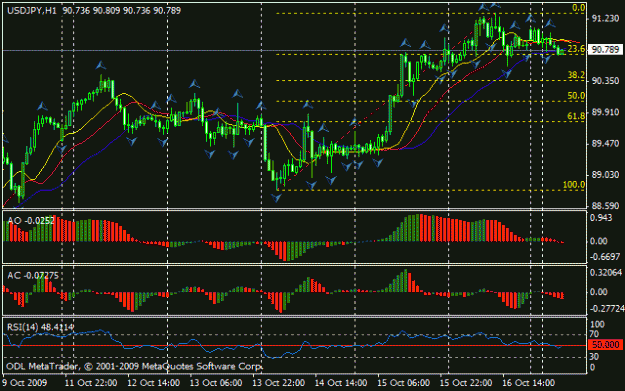Screen dimensions: 625x391
Task: Click the 15 Oct 06:00 time label
Action: click(x=403, y=383)
